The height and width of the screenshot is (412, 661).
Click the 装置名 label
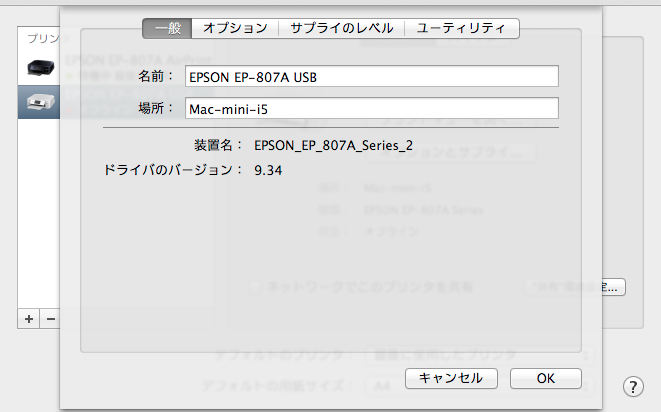click(x=218, y=145)
